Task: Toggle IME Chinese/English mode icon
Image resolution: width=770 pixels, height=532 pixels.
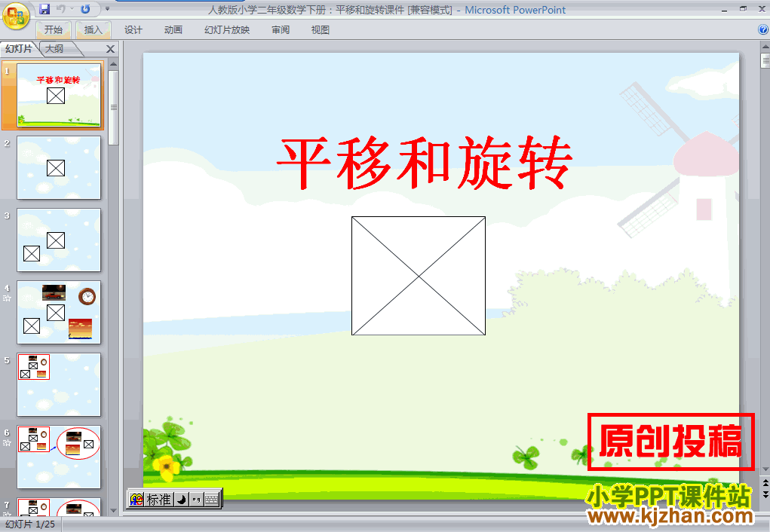Action: coord(137,500)
